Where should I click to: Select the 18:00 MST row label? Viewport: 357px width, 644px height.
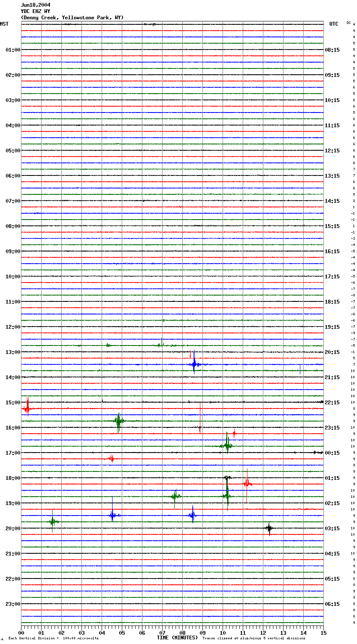click(x=13, y=478)
